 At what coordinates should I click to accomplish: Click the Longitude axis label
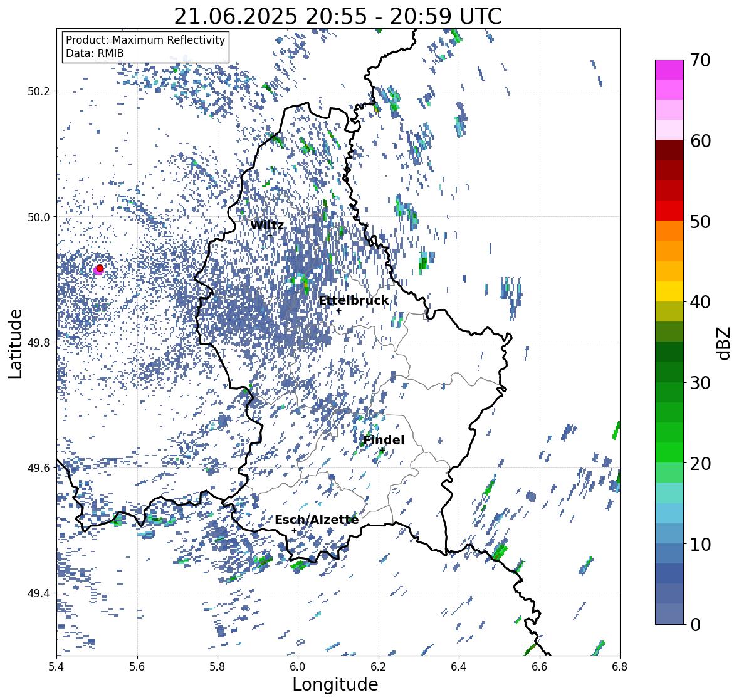coord(335,684)
